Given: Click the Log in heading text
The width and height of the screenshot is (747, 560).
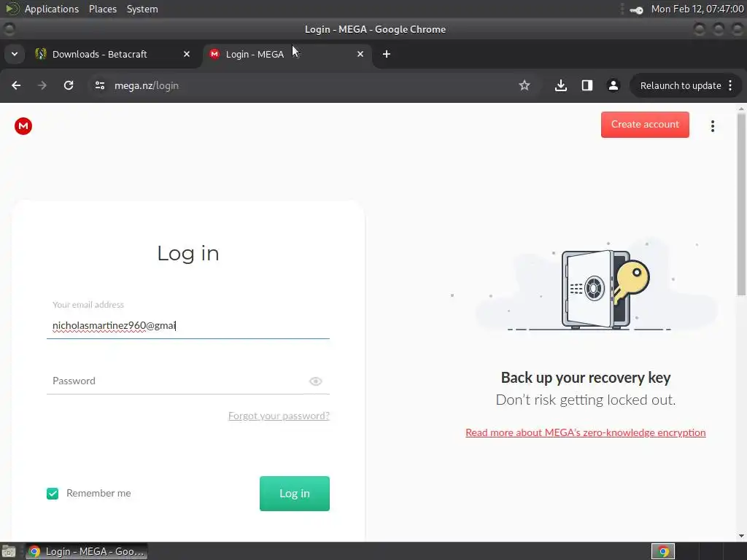Looking at the screenshot, I should [x=188, y=253].
